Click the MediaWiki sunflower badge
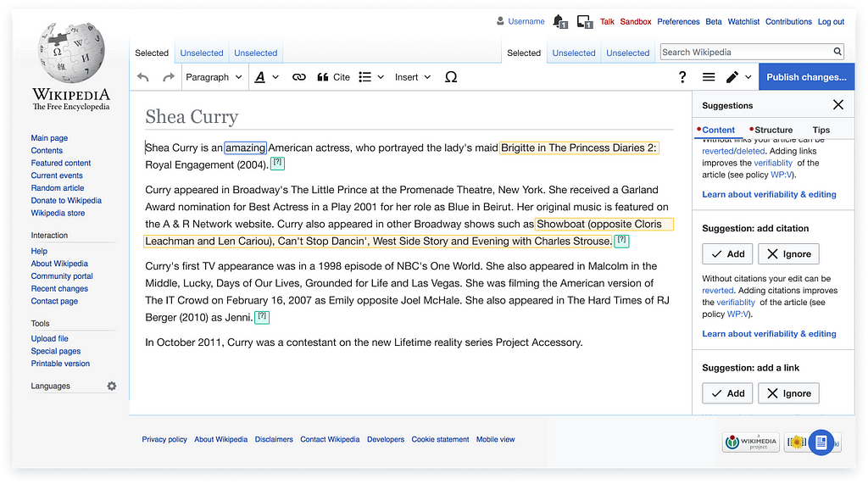The image size is (868, 484). pyautogui.click(x=797, y=442)
